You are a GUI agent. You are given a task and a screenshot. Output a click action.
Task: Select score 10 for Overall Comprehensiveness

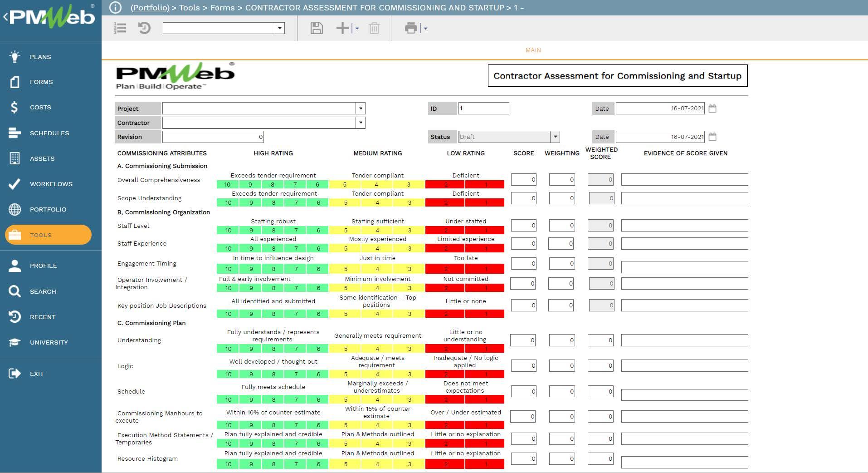pyautogui.click(x=227, y=185)
